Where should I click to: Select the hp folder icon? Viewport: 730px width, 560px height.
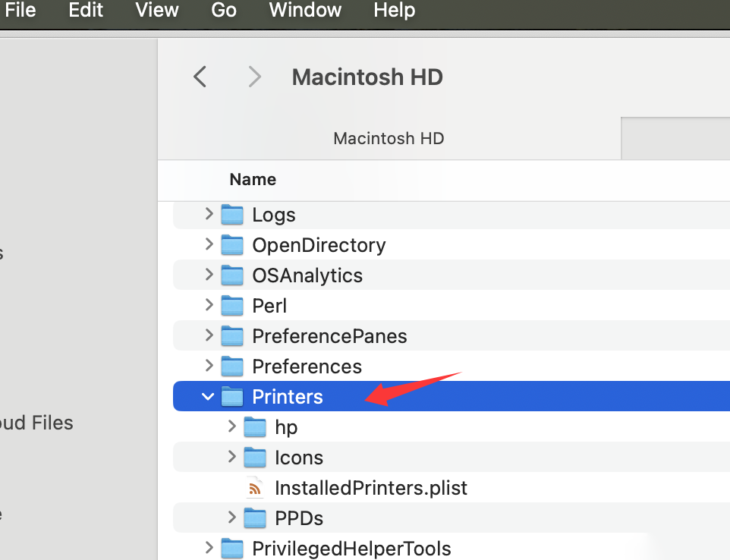point(255,427)
